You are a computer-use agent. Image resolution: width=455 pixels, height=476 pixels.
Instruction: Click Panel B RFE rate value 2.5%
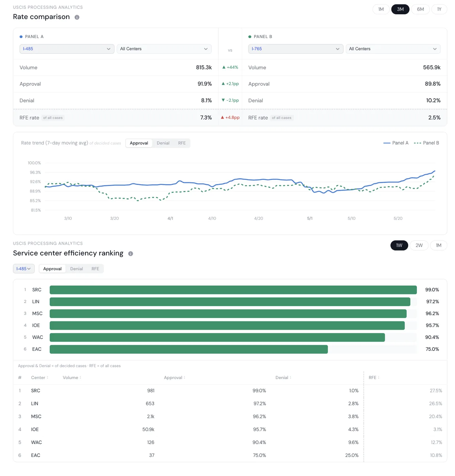tap(434, 118)
